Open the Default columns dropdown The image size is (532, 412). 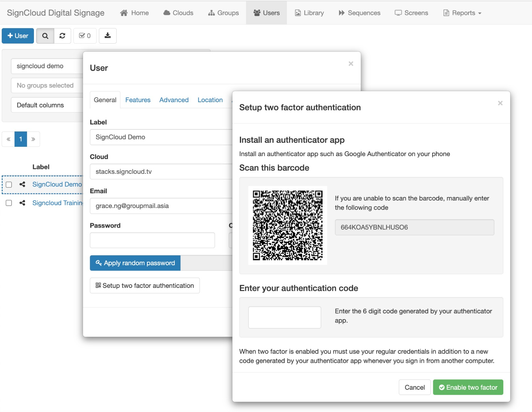[x=47, y=105]
